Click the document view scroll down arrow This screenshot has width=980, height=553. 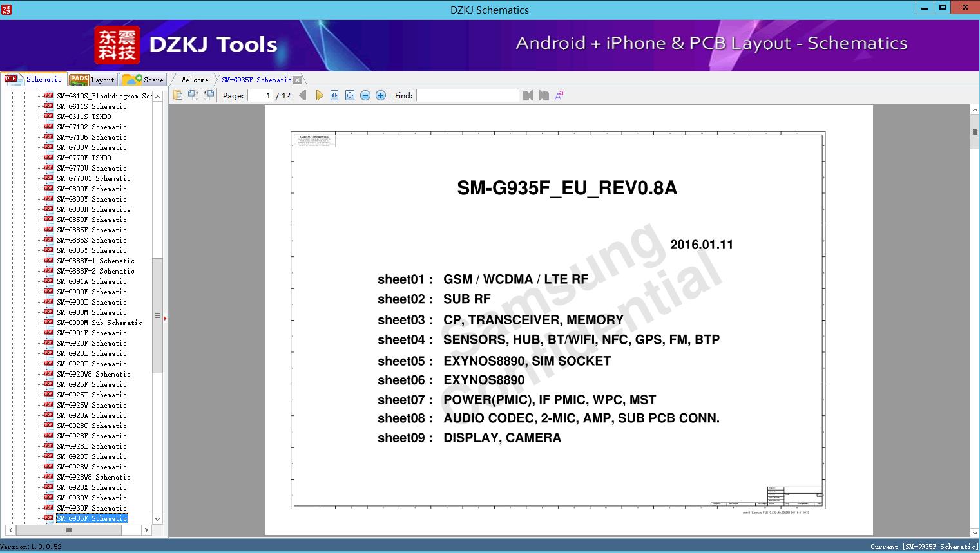click(975, 532)
